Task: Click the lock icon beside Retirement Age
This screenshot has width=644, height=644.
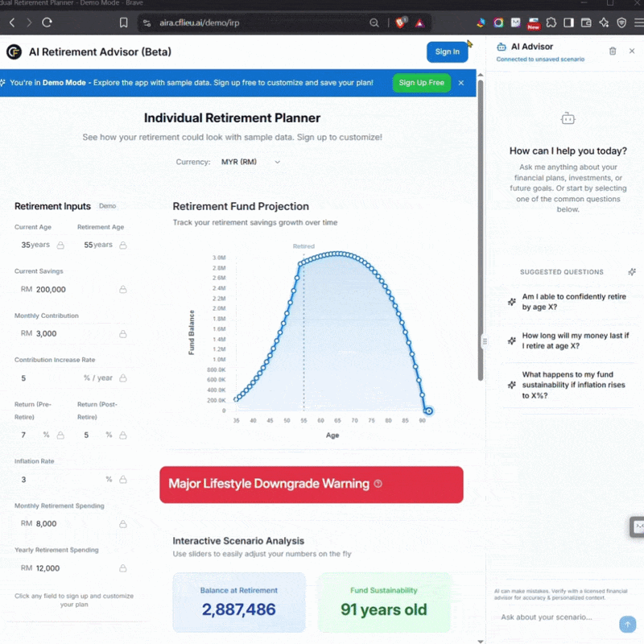Action: [123, 246]
